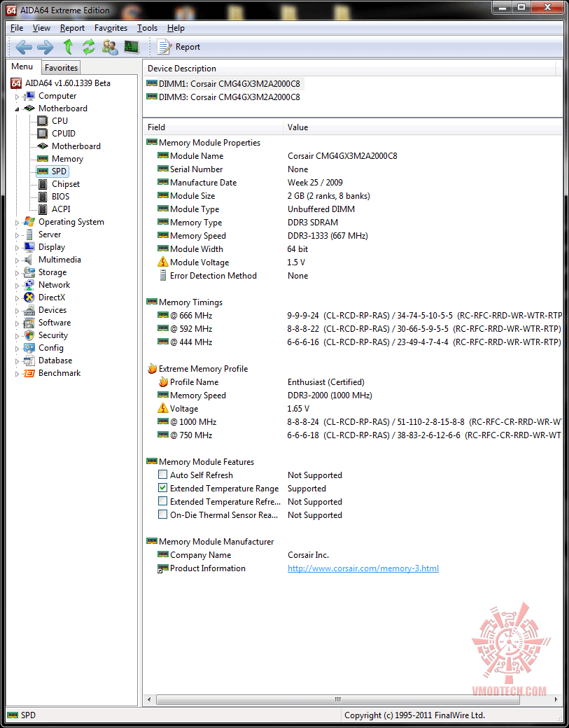
Task: Toggle On-Die Thermal Sensor Readout checkbox
Action: [162, 514]
